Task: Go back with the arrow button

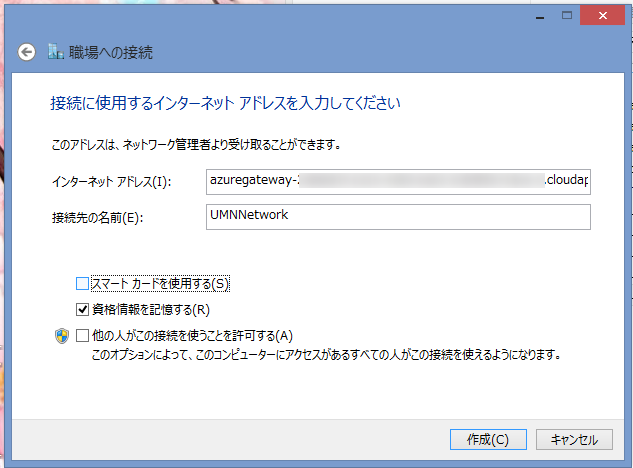Action: pyautogui.click(x=27, y=52)
